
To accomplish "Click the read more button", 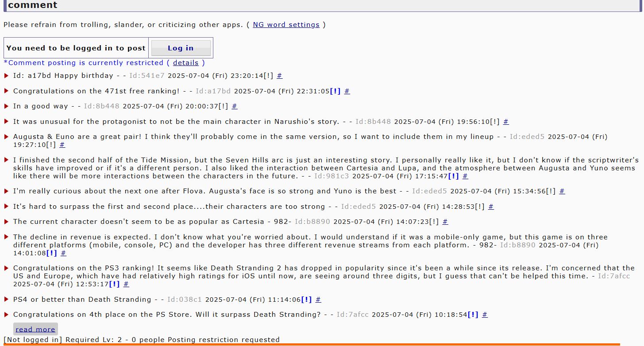I will pyautogui.click(x=35, y=329).
